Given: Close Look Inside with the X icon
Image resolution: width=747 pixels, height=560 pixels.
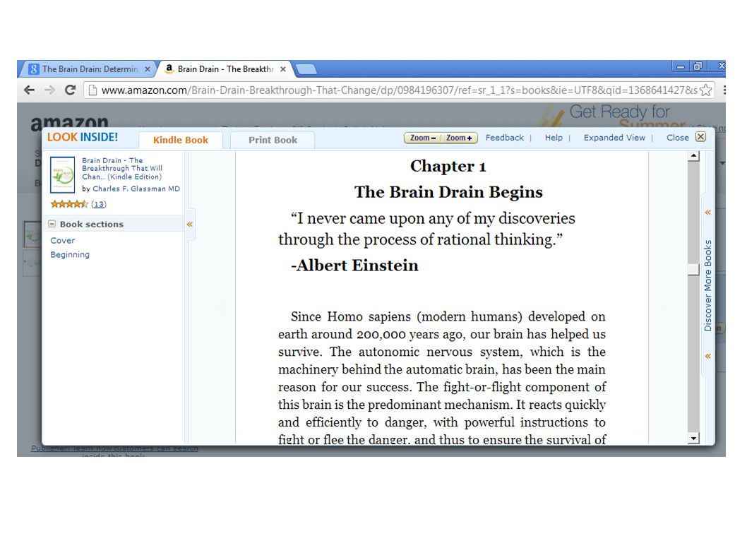Looking at the screenshot, I should [700, 137].
